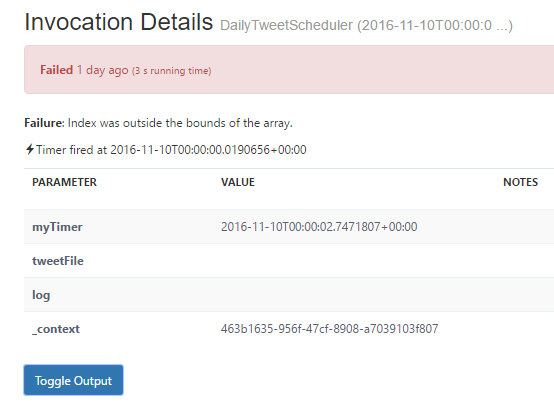The width and height of the screenshot is (554, 407).
Task: Click the _context GUID value
Action: pyautogui.click(x=330, y=329)
